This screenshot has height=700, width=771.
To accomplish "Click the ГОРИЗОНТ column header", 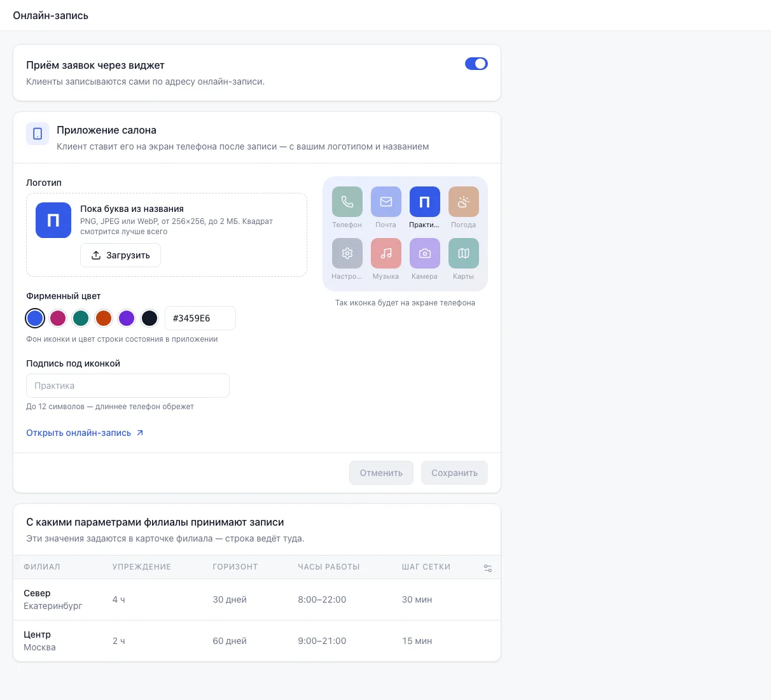I will point(235,567).
